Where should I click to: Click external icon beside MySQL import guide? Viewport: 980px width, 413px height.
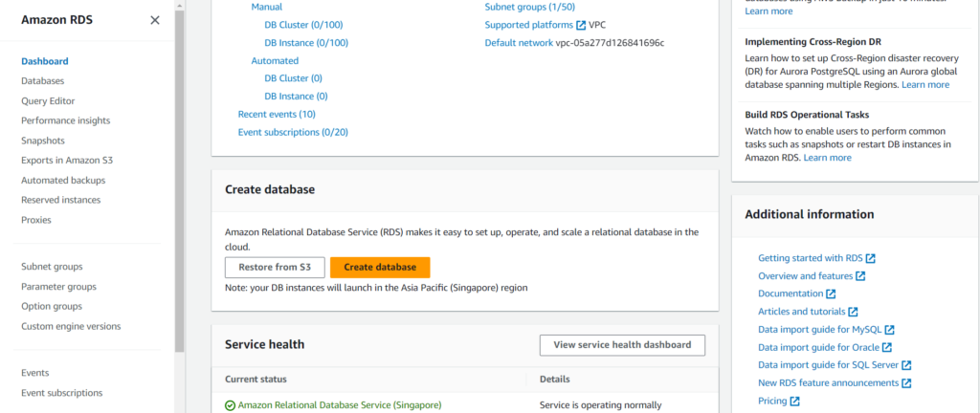(889, 330)
